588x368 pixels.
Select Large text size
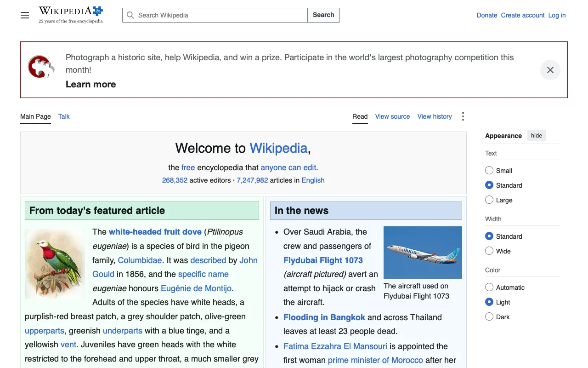click(x=489, y=200)
